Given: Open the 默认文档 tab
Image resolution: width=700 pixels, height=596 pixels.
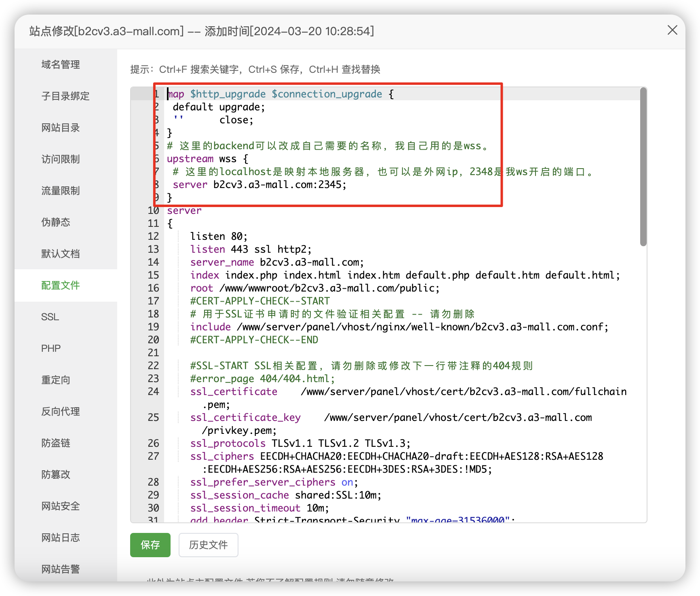Looking at the screenshot, I should (61, 254).
